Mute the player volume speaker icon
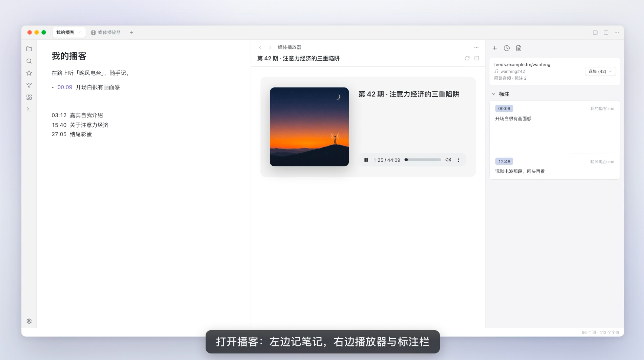 pyautogui.click(x=448, y=160)
